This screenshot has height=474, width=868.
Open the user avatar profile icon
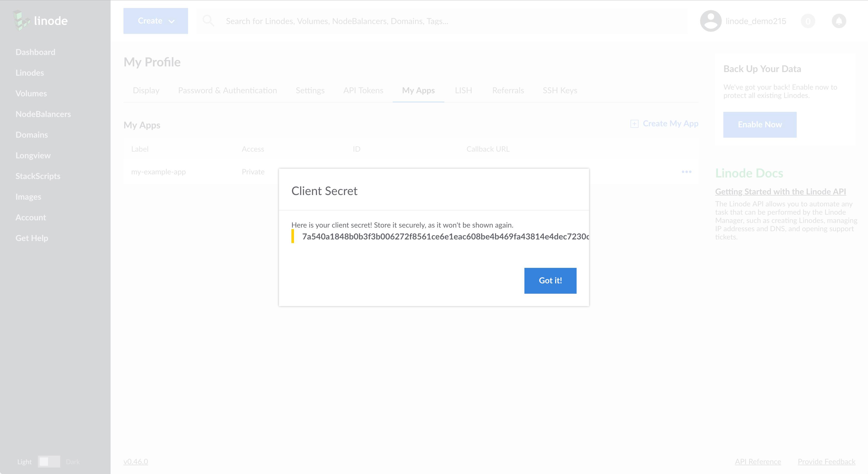710,21
